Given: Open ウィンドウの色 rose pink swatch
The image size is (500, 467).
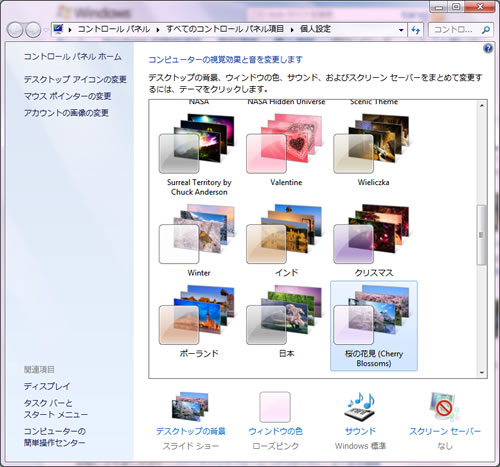Looking at the screenshot, I should (275, 407).
